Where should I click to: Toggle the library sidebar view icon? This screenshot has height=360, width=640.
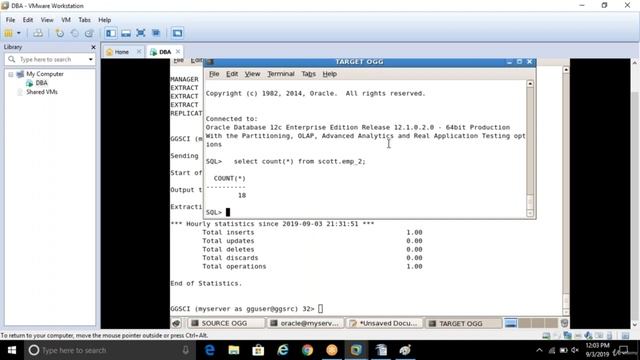[111, 33]
